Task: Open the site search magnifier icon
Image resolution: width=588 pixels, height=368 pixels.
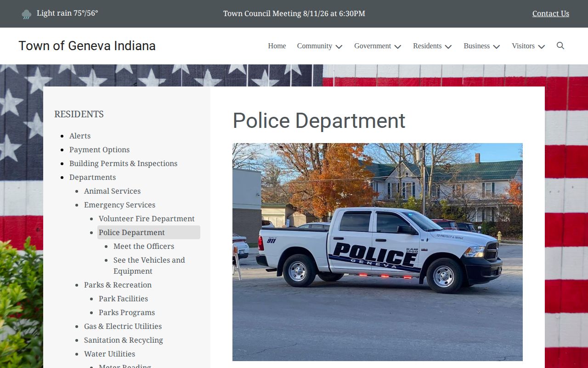Action: click(560, 46)
